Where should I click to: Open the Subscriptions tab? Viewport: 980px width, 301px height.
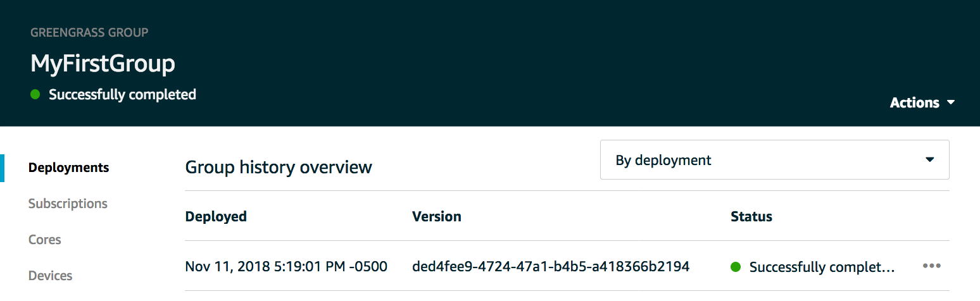point(68,204)
